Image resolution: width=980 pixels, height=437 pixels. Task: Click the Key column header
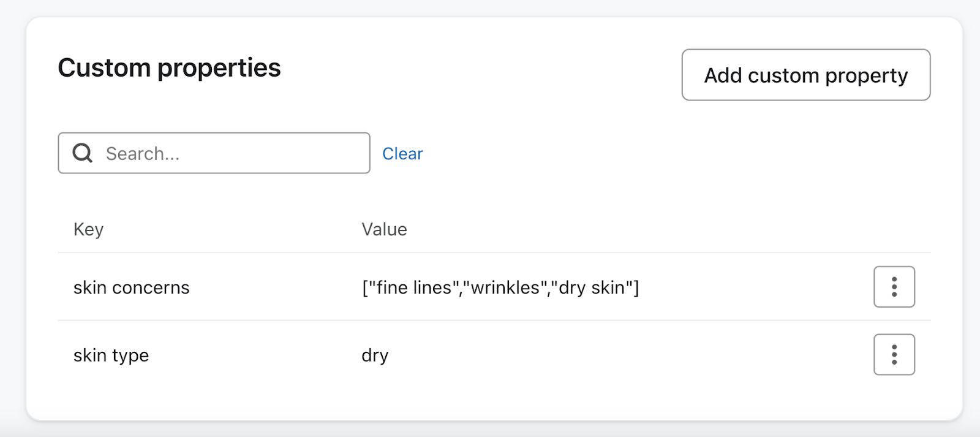click(x=88, y=229)
